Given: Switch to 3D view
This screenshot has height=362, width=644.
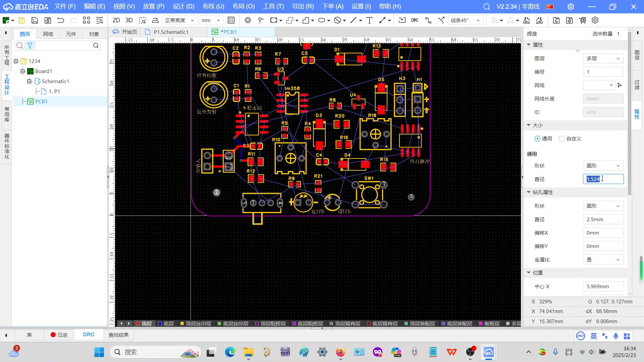Looking at the screenshot, I should 129,20.
